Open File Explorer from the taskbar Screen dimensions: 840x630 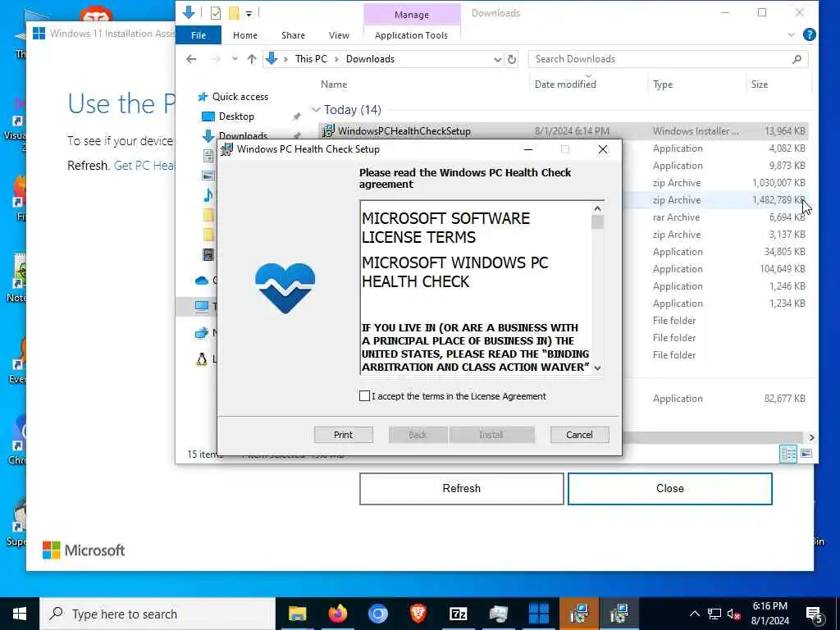coord(297,614)
